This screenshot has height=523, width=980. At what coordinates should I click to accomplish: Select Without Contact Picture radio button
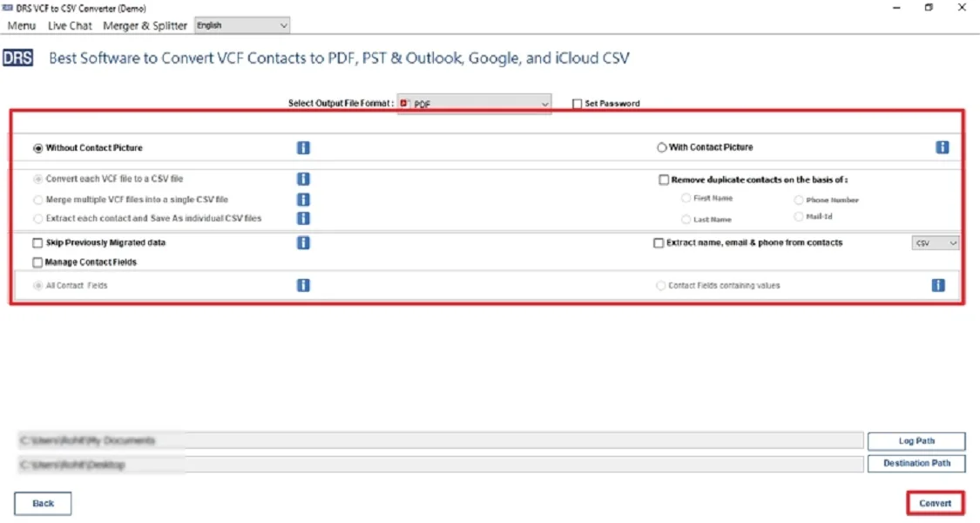pos(38,148)
